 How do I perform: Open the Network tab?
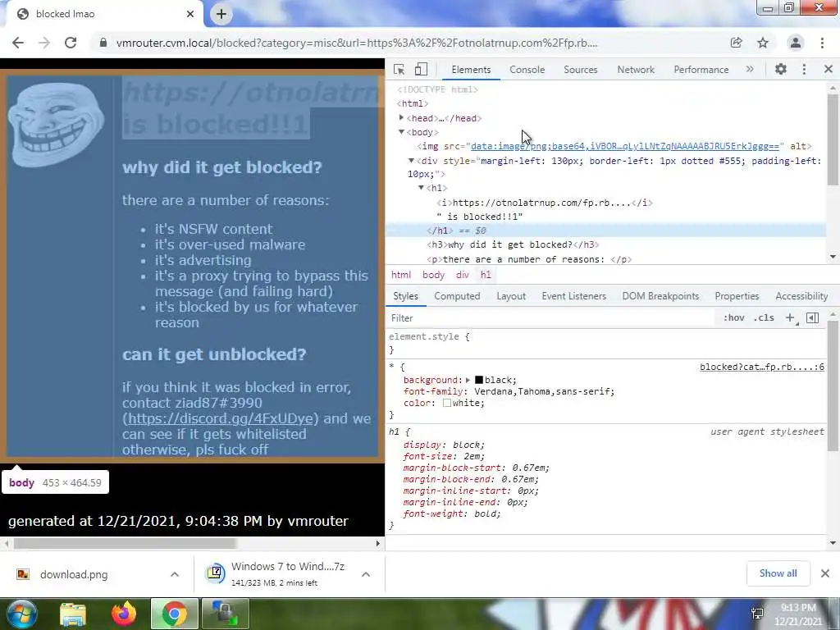point(636,70)
